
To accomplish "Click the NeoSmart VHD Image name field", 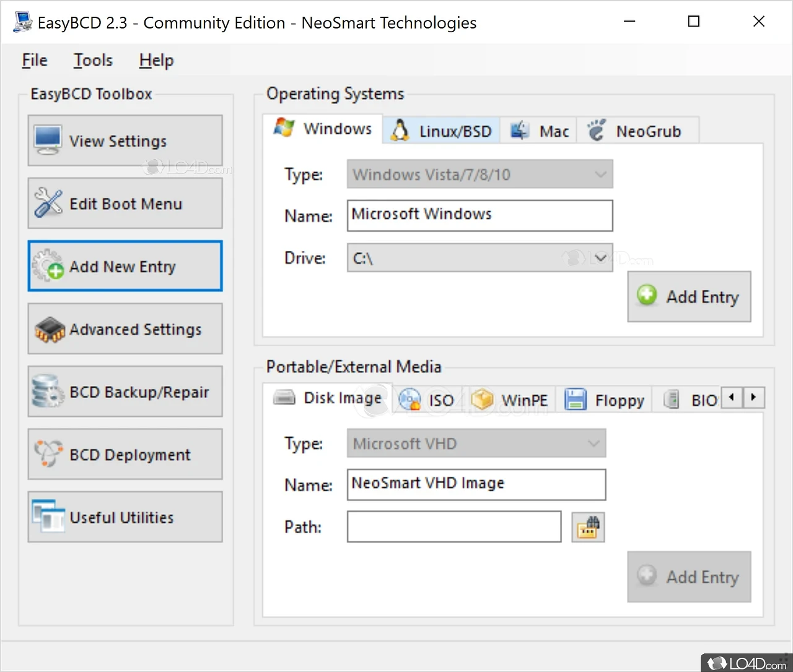I will [x=476, y=484].
